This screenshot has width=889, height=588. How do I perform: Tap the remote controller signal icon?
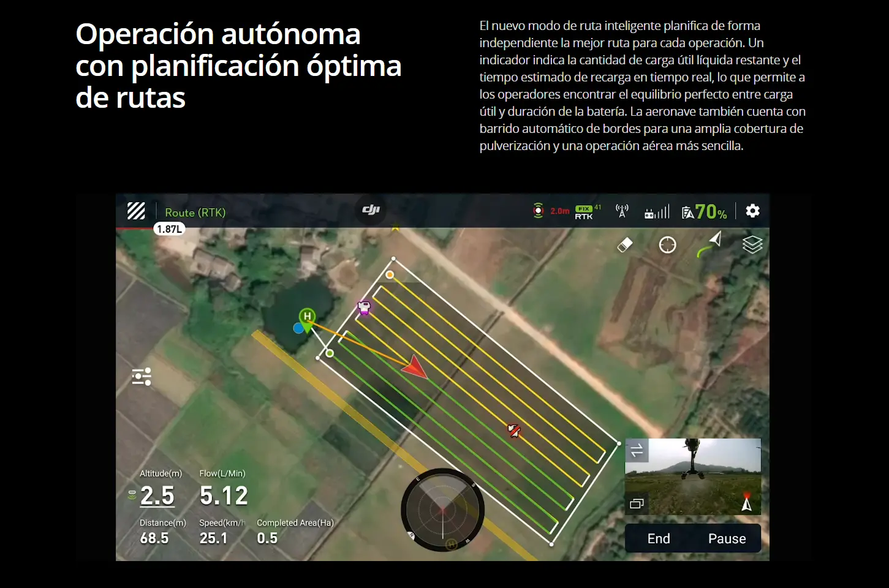click(656, 212)
